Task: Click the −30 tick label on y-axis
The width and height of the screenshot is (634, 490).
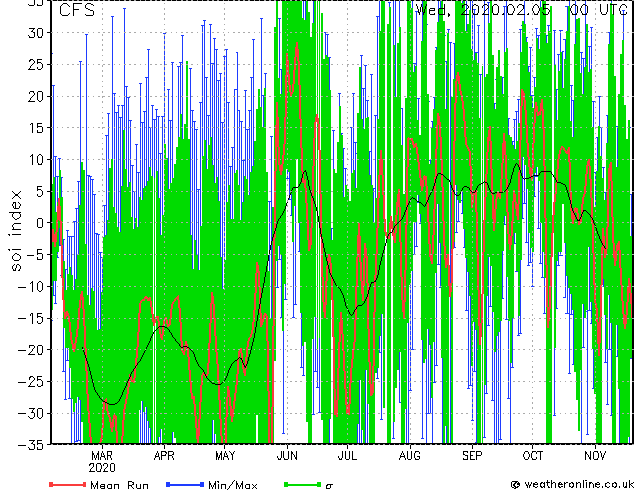Action: pos(31,413)
